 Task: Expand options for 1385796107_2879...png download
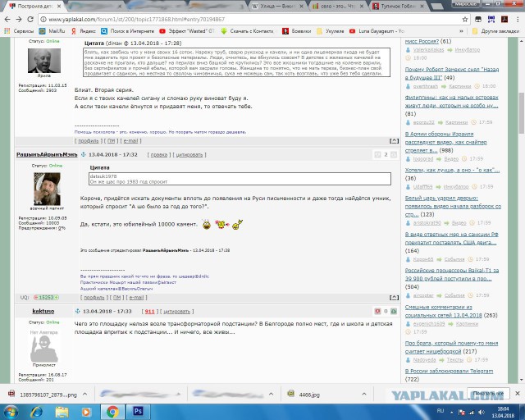point(84,395)
